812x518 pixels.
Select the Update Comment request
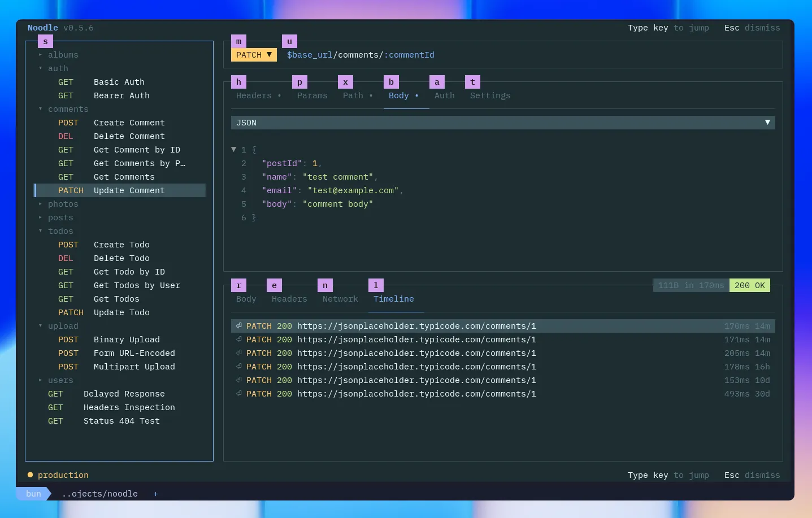coord(120,190)
